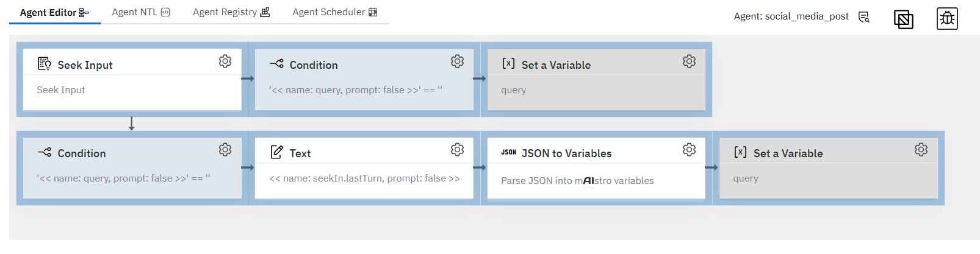Click the Agent: social_media_post label
Image resolution: width=980 pixels, height=254 pixels.
click(791, 16)
